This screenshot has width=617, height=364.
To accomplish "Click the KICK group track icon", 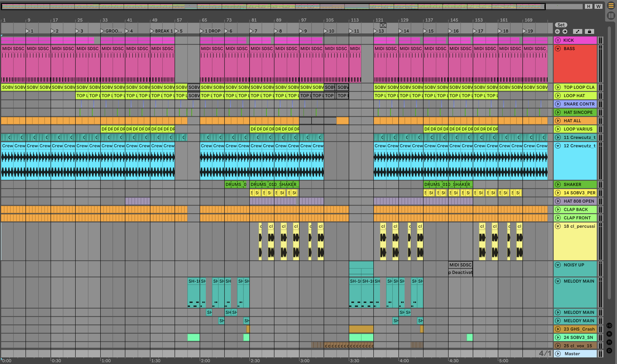I will pos(558,40).
